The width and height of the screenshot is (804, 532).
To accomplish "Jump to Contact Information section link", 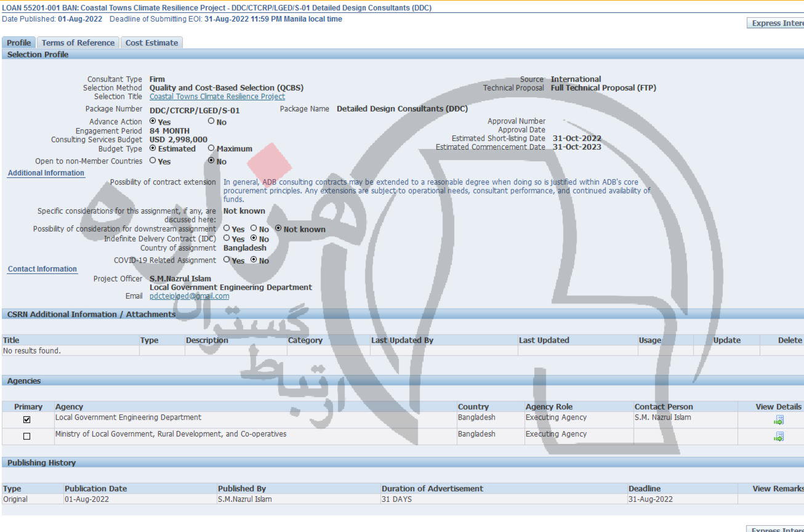I will (42, 269).
